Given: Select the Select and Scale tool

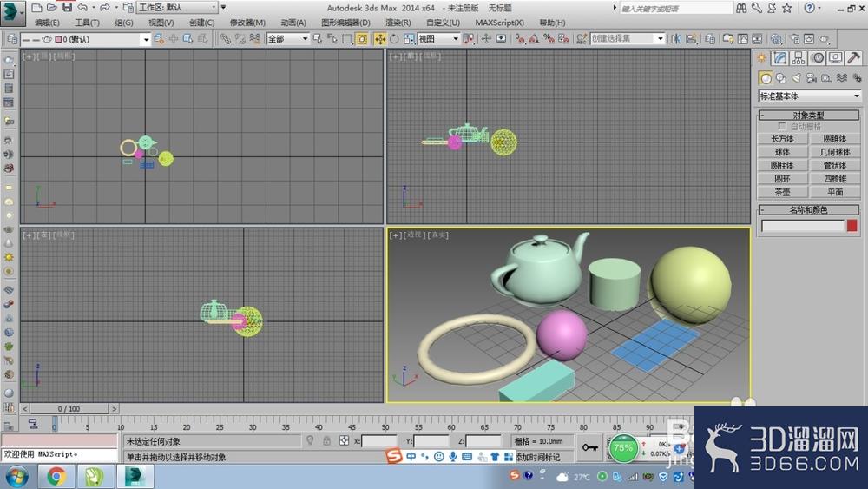Looking at the screenshot, I should pyautogui.click(x=409, y=39).
